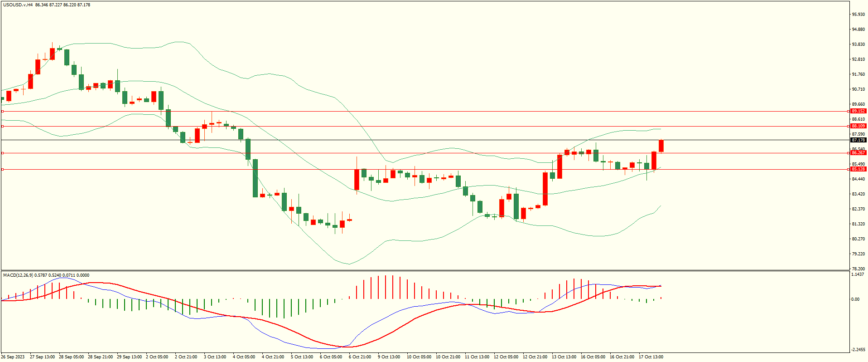
Task: Select the 89.152 horizontal line price tag
Action: [x=858, y=111]
